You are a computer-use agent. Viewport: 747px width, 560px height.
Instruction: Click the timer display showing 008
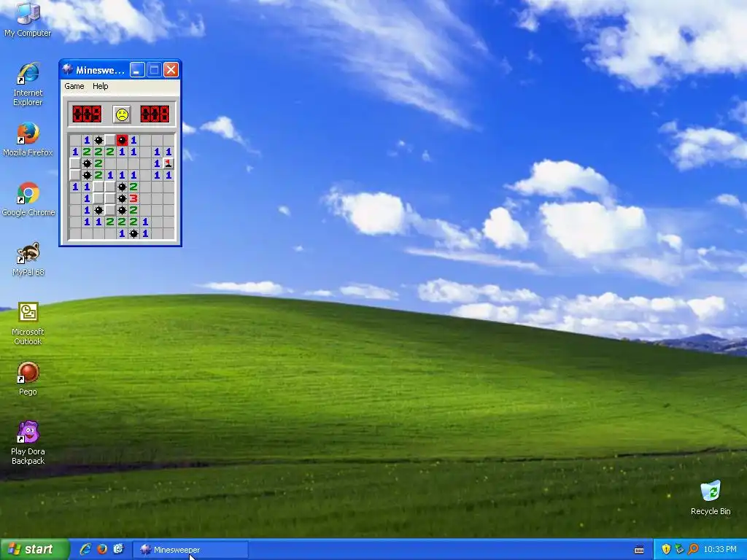coord(155,114)
